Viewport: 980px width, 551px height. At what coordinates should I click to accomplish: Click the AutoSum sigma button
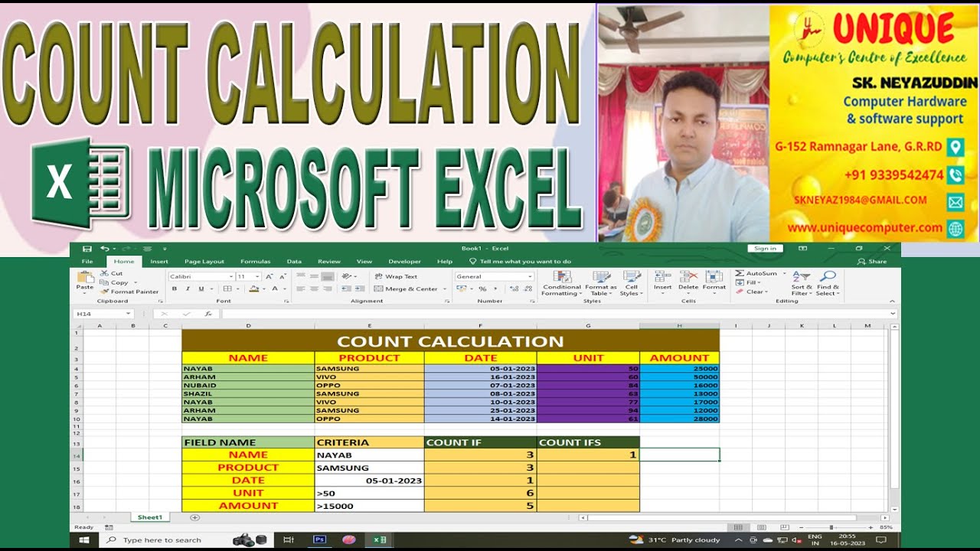point(756,273)
